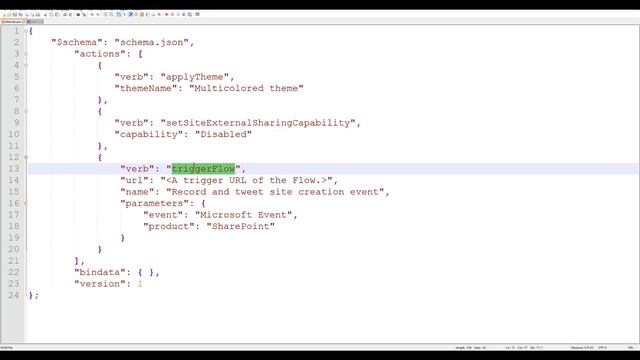Click the "capability" key on line 10
Viewport: 640px width, 360px height.
pyautogui.click(x=149, y=134)
